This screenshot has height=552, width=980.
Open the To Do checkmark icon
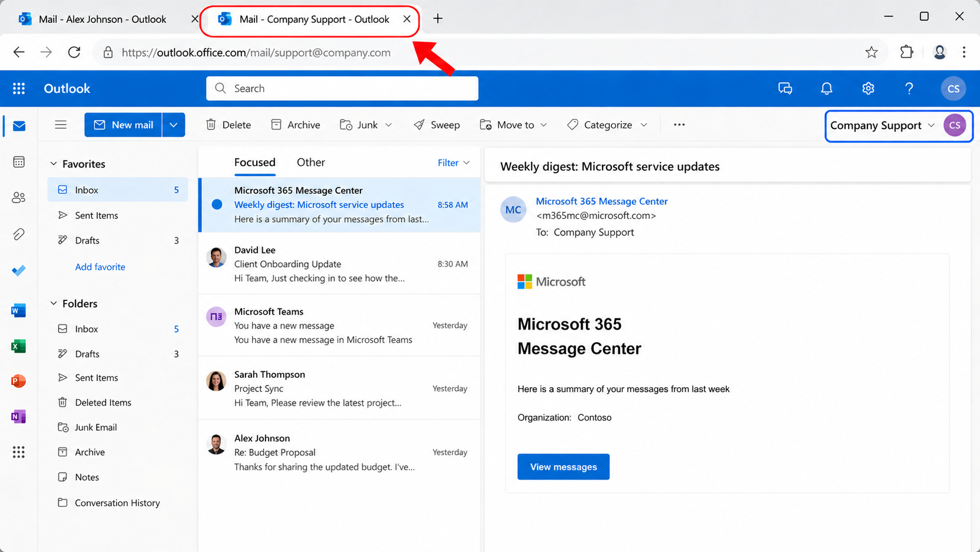coord(19,270)
